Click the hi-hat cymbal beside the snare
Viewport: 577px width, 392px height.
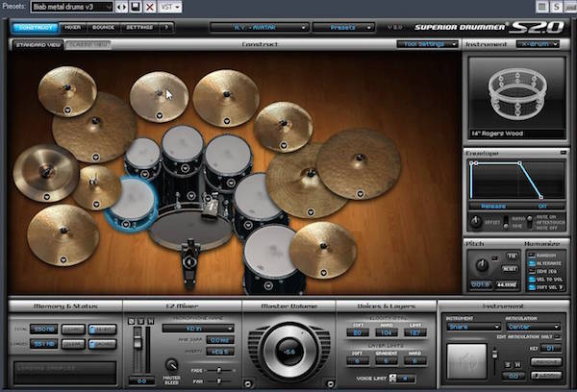click(96, 186)
